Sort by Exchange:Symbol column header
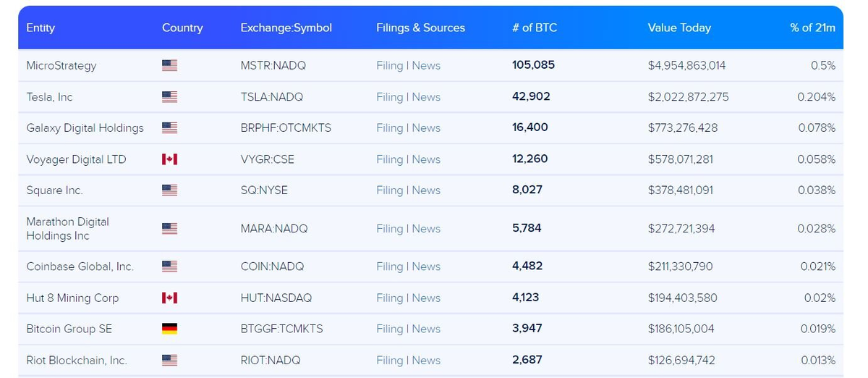Screen dimensions: 868x378 pos(286,28)
